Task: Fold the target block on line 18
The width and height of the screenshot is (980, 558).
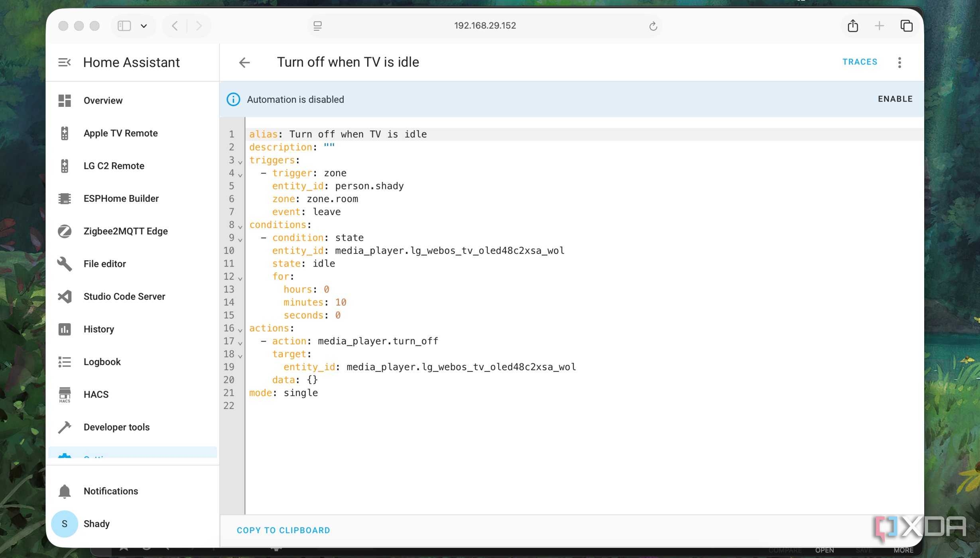Action: (240, 356)
